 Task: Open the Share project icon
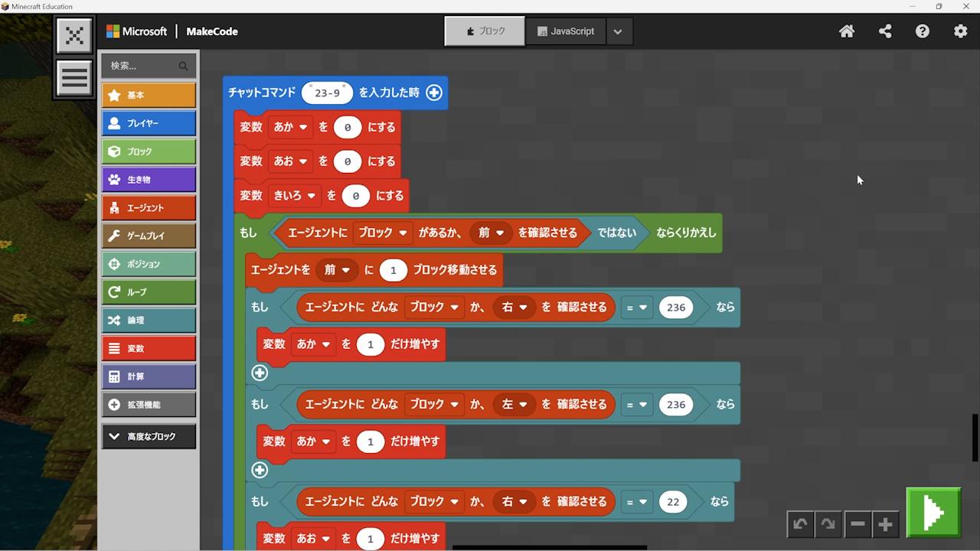[885, 31]
